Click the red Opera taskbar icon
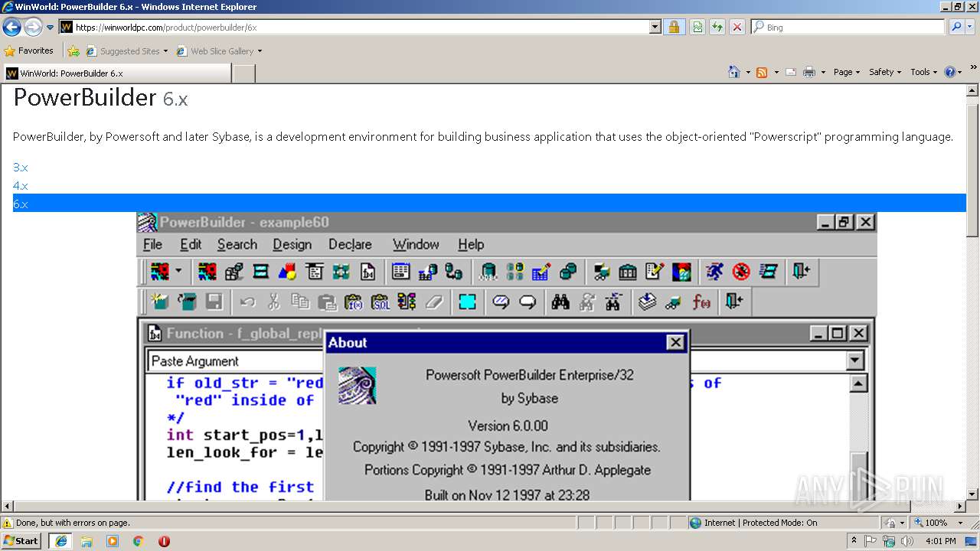Viewport: 980px width, 551px height. [x=164, y=541]
